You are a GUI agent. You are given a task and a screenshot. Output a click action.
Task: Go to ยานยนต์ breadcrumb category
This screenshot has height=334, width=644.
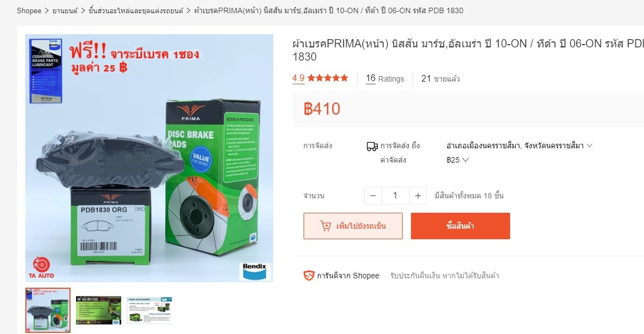(x=64, y=10)
